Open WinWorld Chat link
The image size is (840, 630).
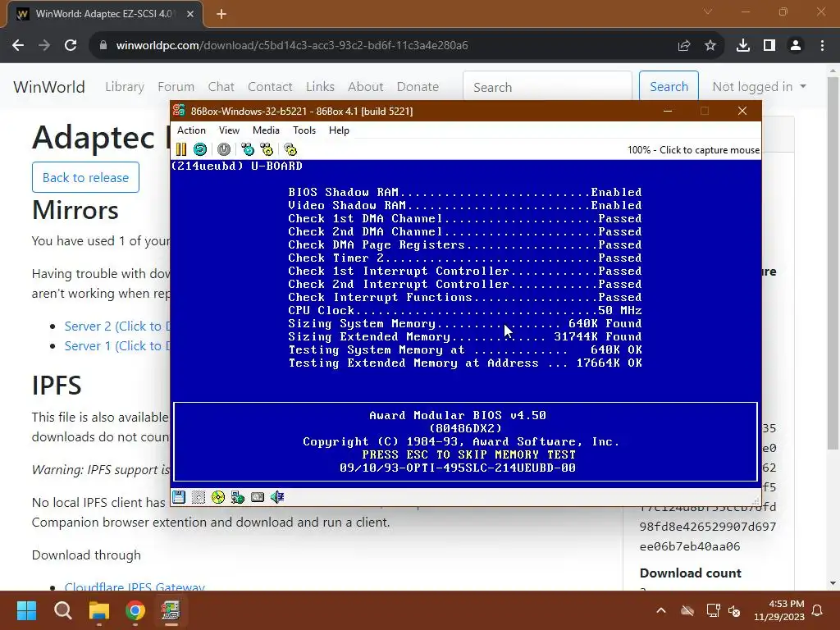221,87
